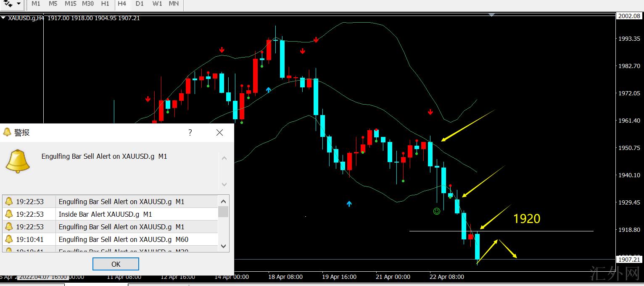644x286 pixels.
Task: Click the green smiley face on the chart
Action: tap(437, 211)
